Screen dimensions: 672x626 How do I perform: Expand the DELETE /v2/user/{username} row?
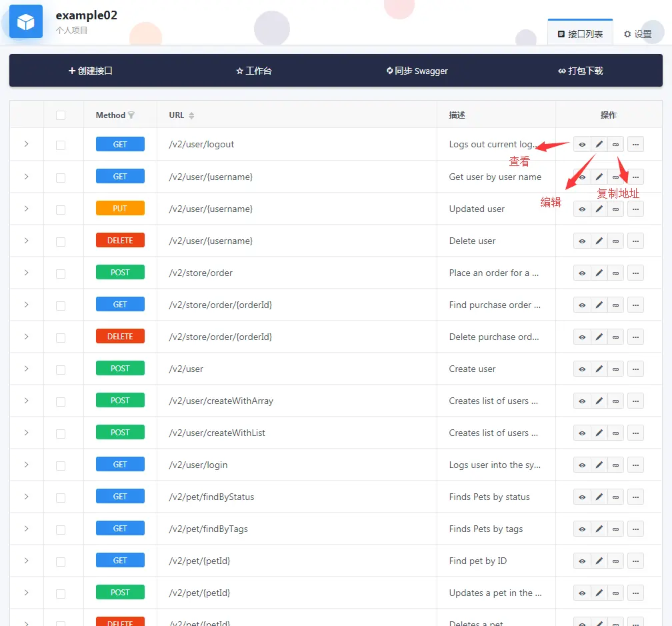tap(26, 241)
